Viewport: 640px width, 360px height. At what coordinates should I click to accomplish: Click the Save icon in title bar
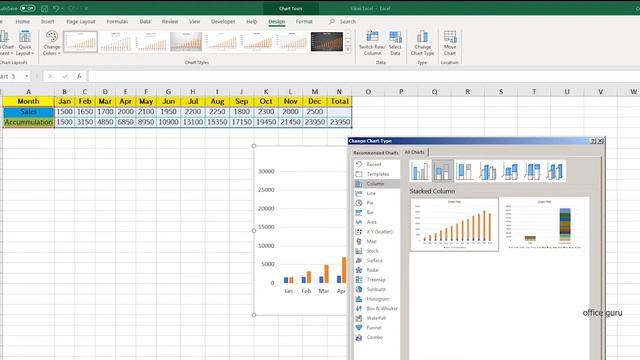[44, 8]
